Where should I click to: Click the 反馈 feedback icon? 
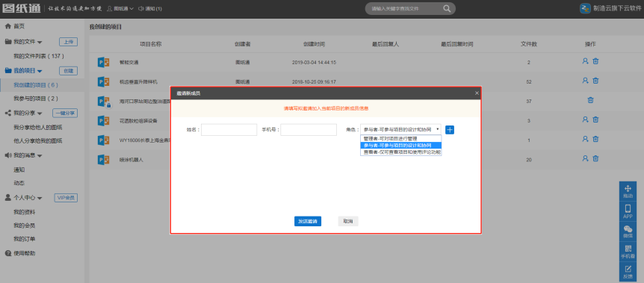point(628,271)
